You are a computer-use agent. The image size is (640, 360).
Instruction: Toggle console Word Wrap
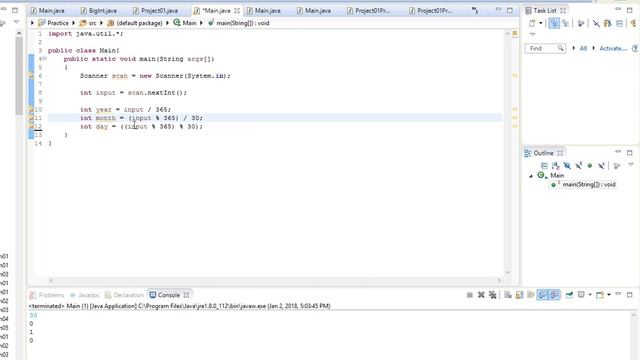pos(531,295)
